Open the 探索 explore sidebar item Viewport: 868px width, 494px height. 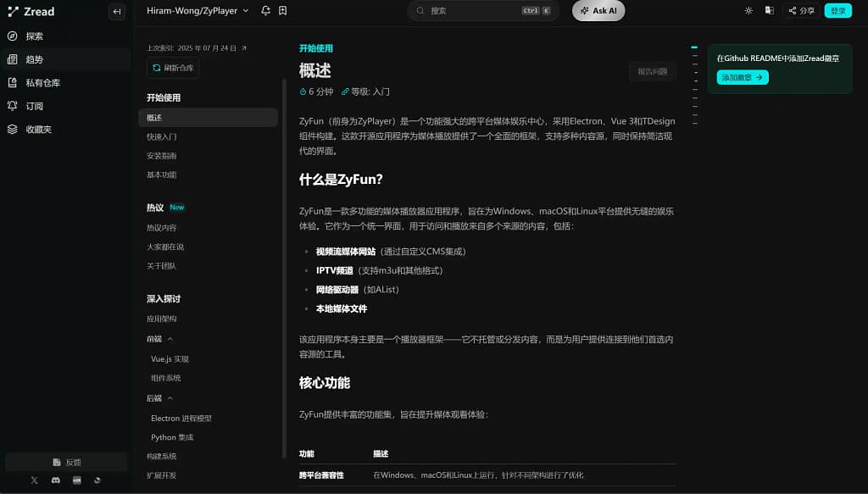click(34, 36)
